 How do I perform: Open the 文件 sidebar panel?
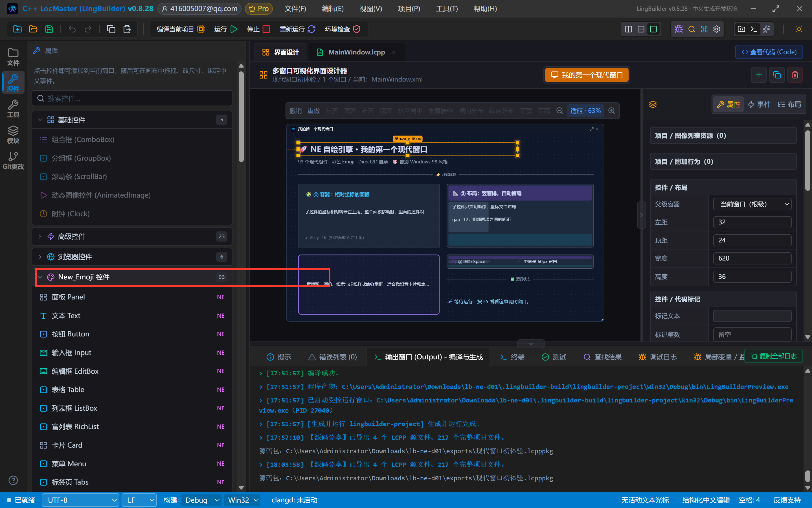click(x=13, y=57)
